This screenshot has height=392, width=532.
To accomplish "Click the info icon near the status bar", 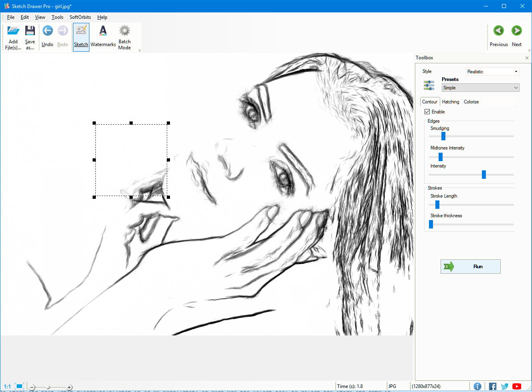I will pos(477,386).
